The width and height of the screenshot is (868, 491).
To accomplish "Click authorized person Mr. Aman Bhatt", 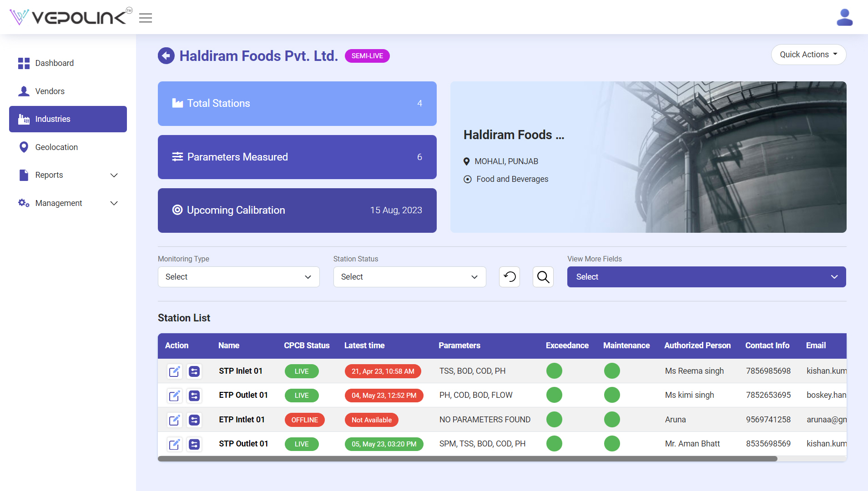I will (x=692, y=444).
